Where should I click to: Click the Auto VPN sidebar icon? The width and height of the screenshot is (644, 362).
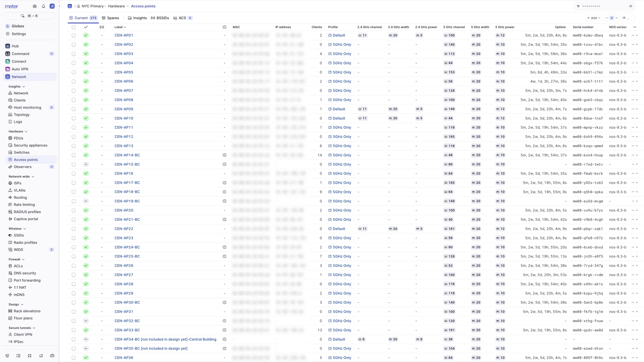point(8,69)
